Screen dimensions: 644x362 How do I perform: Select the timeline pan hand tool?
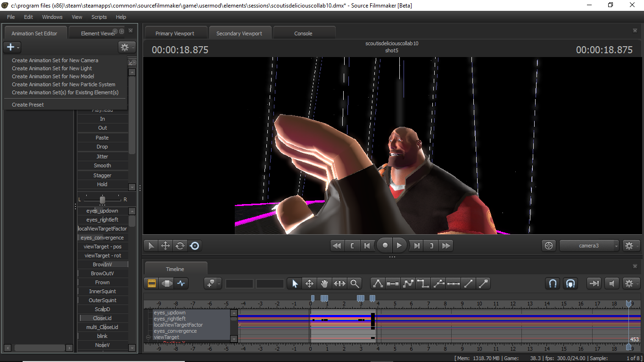point(324,283)
